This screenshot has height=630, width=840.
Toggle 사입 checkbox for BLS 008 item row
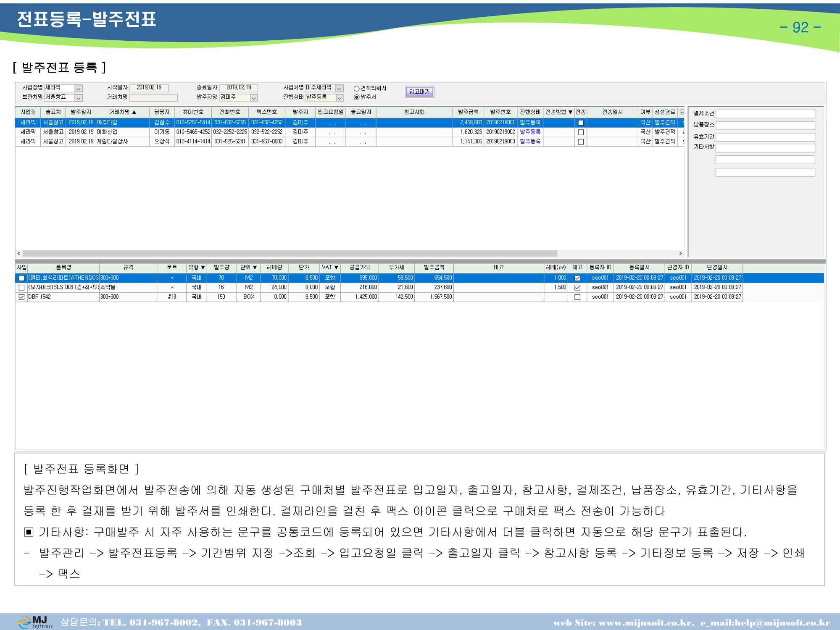pyautogui.click(x=21, y=288)
